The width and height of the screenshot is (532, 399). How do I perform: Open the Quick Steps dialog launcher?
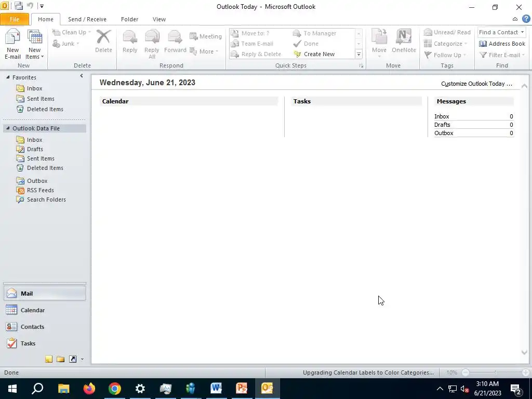(362, 66)
